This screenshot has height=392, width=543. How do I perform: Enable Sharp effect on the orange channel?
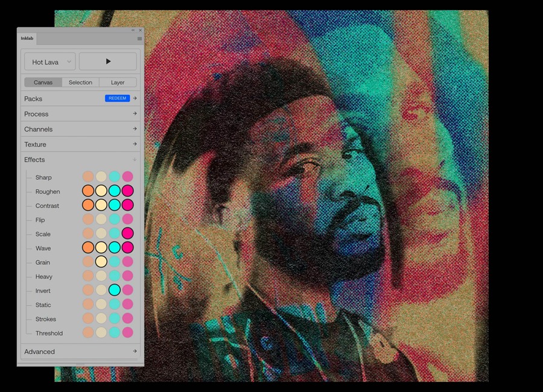(x=88, y=177)
